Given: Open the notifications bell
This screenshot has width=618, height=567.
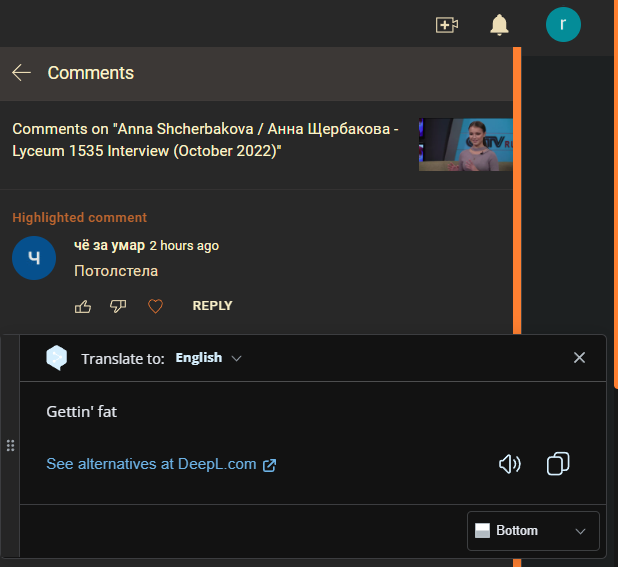Looking at the screenshot, I should 499,25.
